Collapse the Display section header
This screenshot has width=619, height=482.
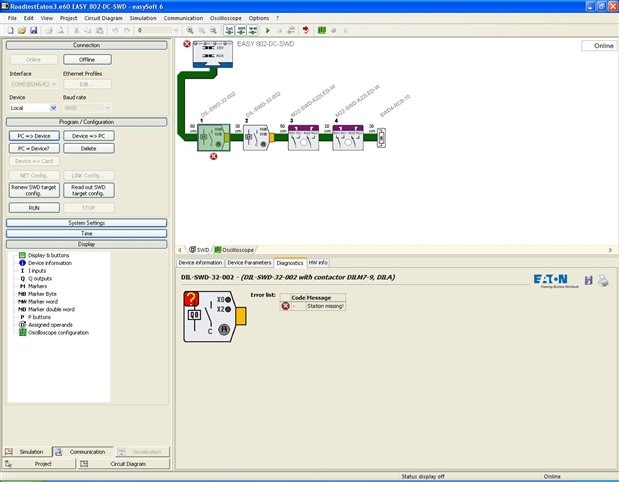[86, 244]
